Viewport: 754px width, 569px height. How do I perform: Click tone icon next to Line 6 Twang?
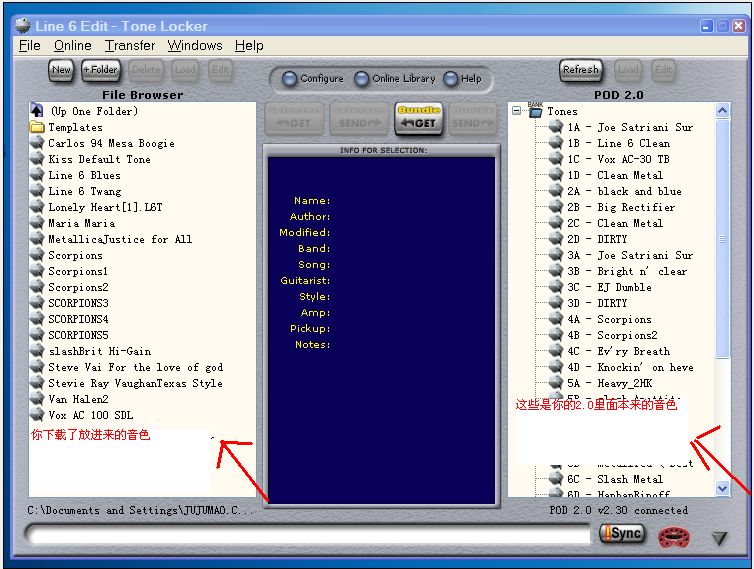point(37,191)
